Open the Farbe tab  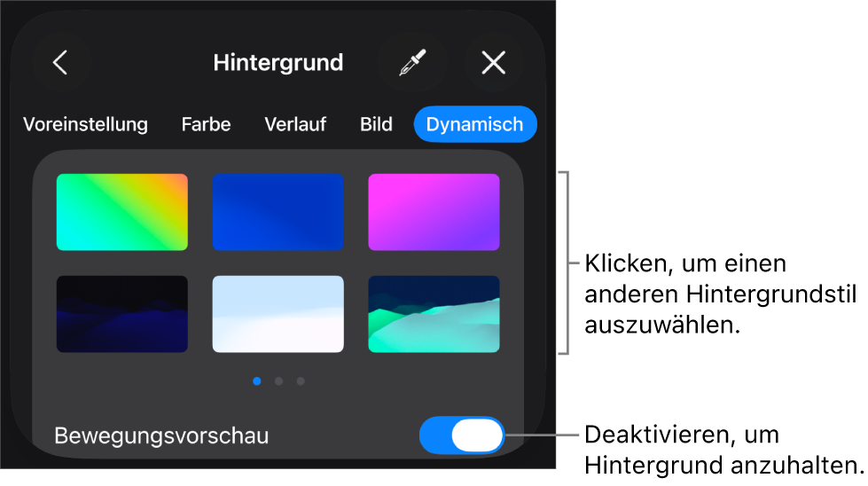206,124
